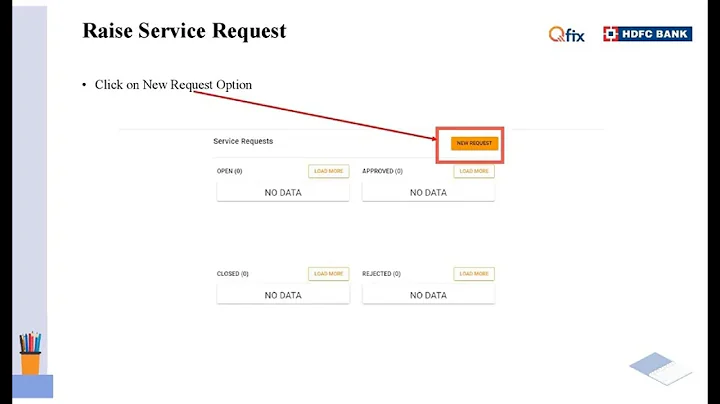Click the APPROVED (0) label
The height and width of the screenshot is (404, 720).
[382, 171]
